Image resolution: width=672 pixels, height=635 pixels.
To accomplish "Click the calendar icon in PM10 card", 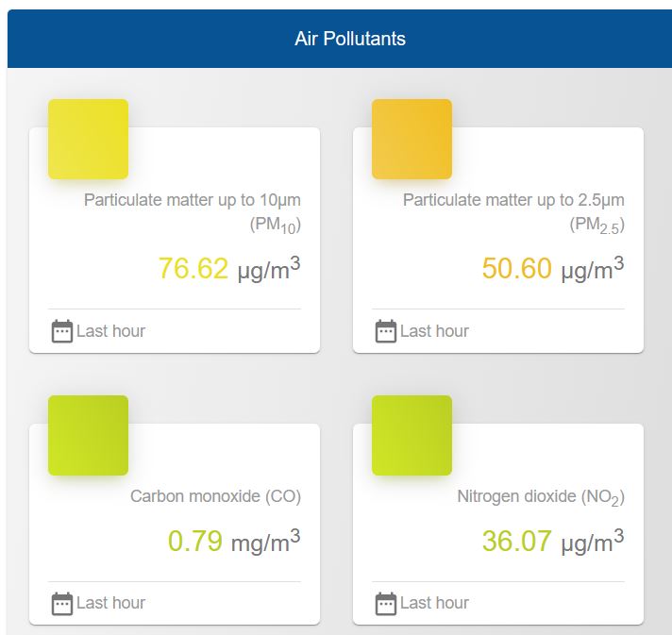I will (61, 331).
